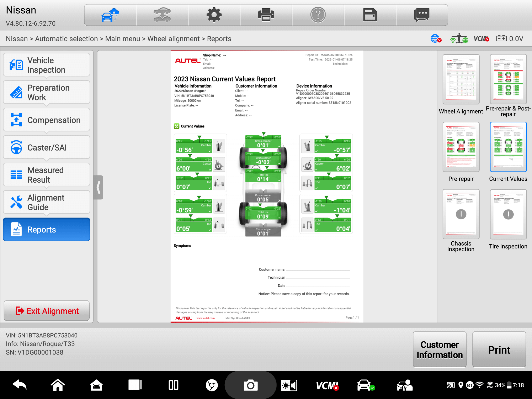This screenshot has height=399, width=532.
Task: Click front total toe value 0°14'
Action: point(263,179)
